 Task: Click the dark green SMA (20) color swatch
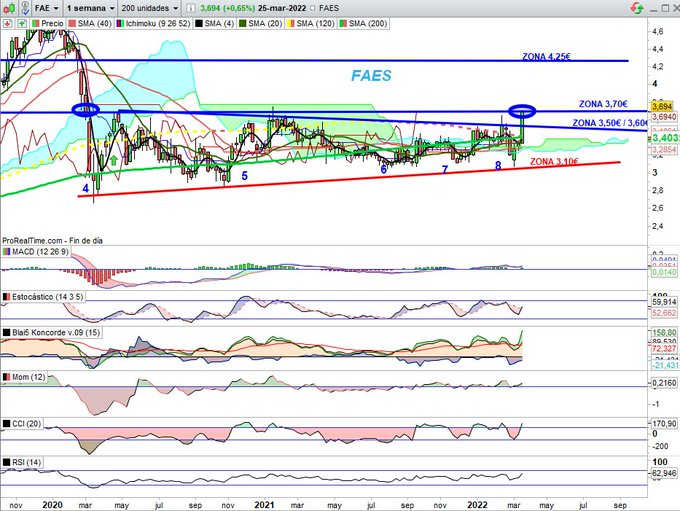pyautogui.click(x=243, y=23)
